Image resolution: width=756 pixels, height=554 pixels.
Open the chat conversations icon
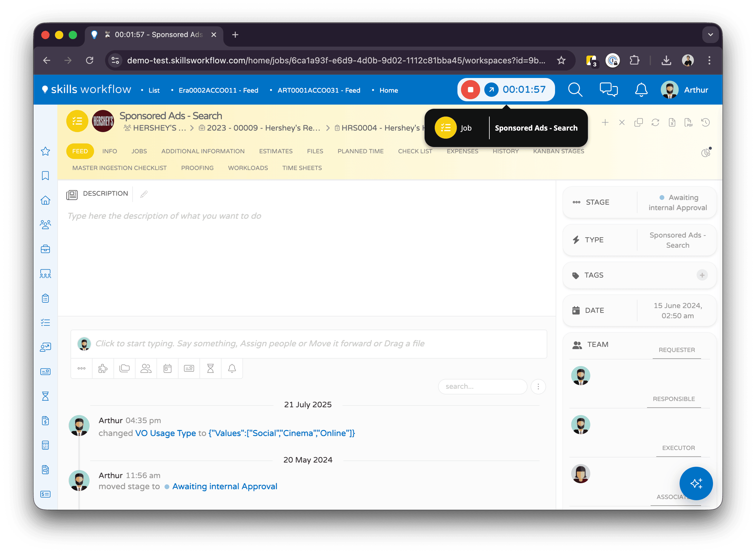tap(608, 90)
